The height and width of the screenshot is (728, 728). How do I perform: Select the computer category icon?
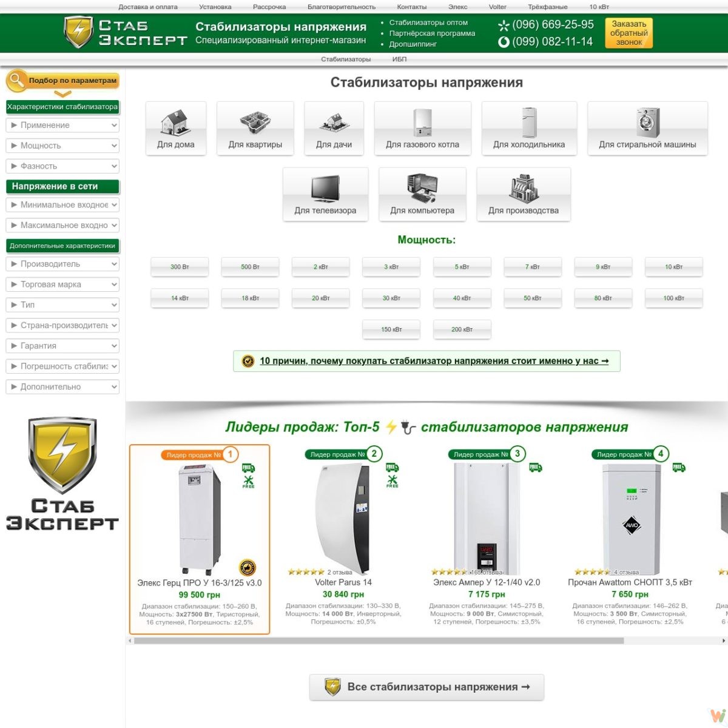(422, 188)
